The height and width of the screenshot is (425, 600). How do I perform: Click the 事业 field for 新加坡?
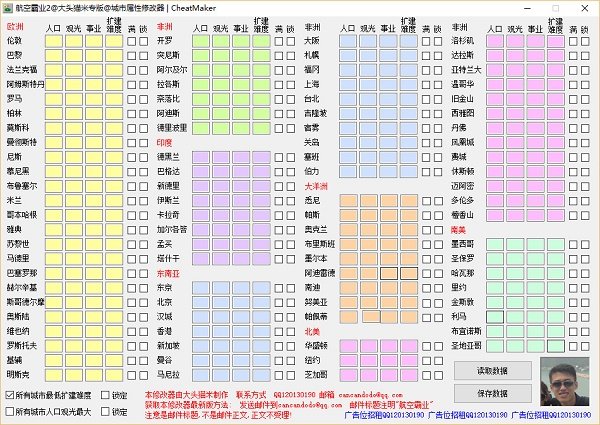pyautogui.click(x=241, y=346)
